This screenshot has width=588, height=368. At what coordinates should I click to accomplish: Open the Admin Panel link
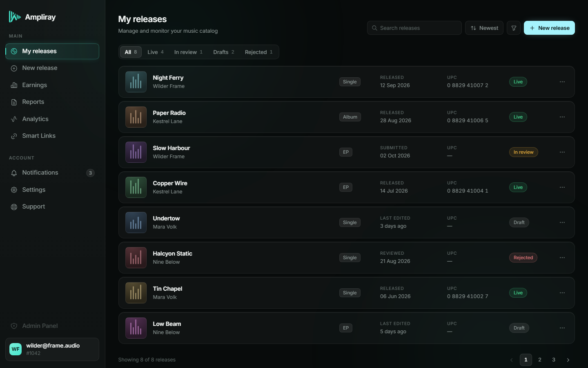[52, 326]
